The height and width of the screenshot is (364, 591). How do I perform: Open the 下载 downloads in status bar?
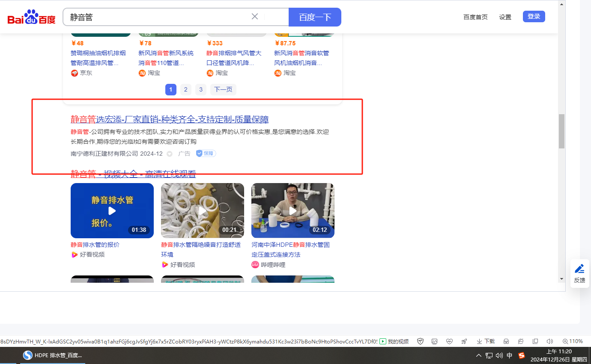(x=486, y=341)
